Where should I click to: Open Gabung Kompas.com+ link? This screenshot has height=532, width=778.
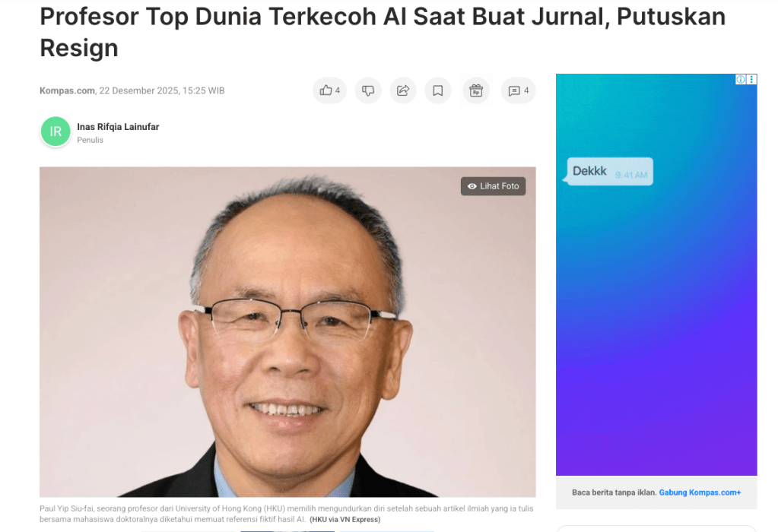click(700, 492)
